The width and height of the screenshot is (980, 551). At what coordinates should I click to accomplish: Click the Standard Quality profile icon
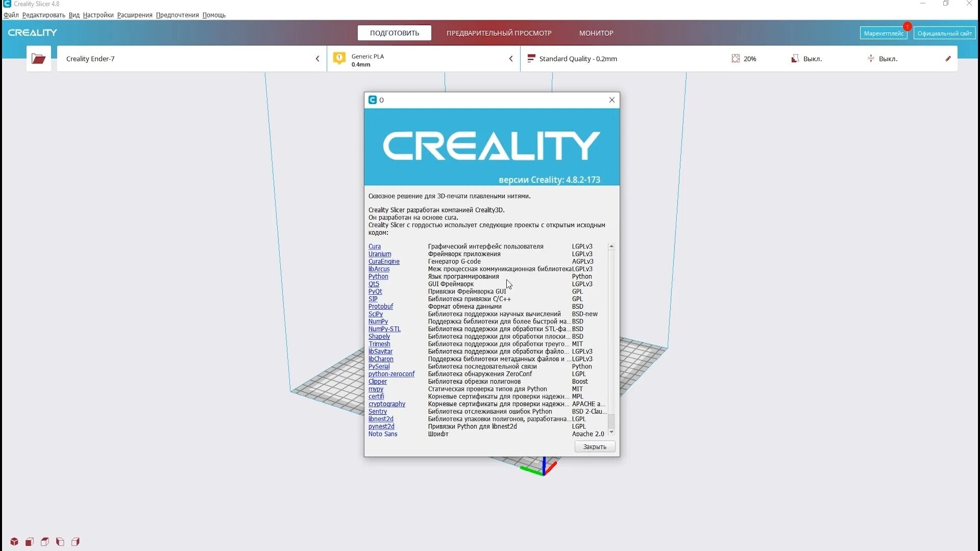point(531,59)
